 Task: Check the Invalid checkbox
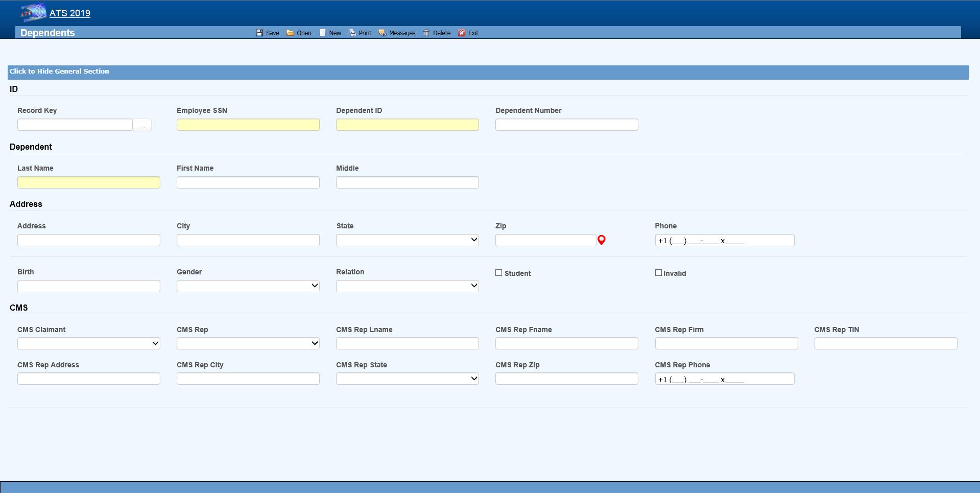click(x=658, y=273)
